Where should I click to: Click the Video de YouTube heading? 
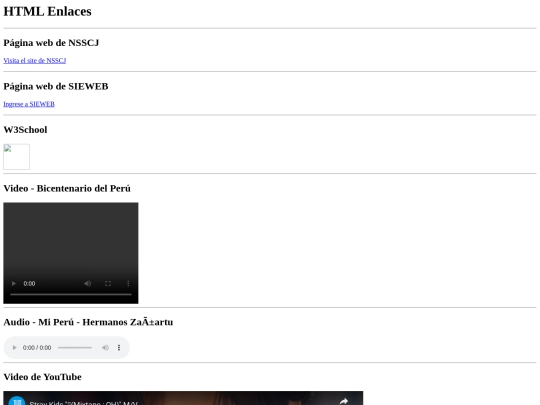[x=43, y=377]
